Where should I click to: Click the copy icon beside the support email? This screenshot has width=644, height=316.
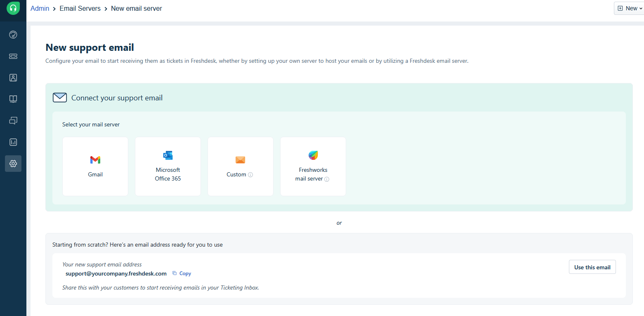click(175, 273)
